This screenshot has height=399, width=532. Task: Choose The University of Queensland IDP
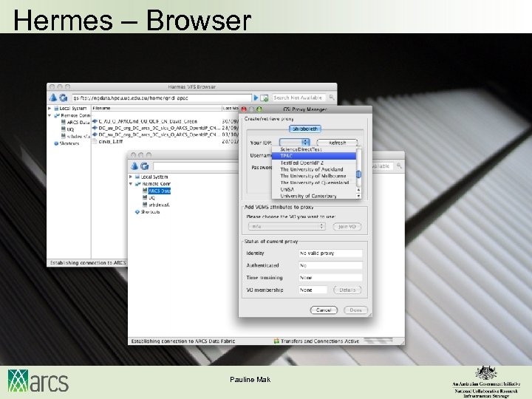[x=315, y=183]
